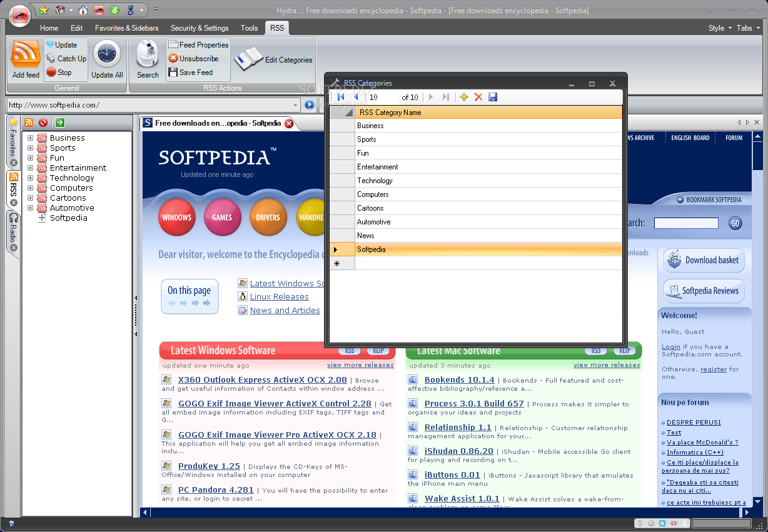
Task: Expand the Technology feed tree node
Action: 30,178
